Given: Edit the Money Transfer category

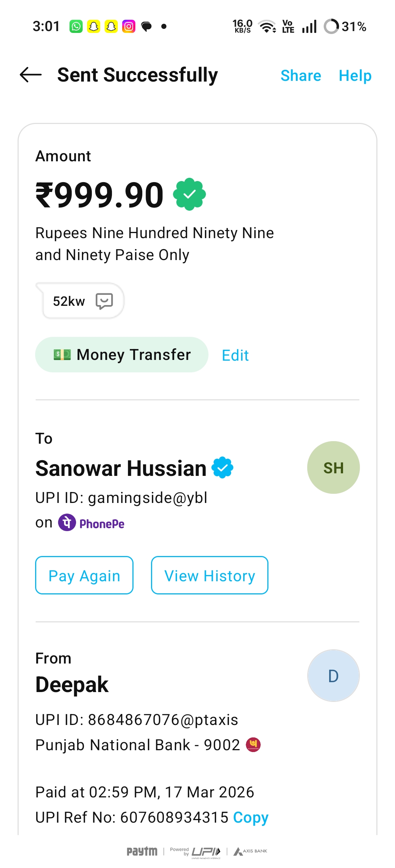Looking at the screenshot, I should click(x=235, y=355).
